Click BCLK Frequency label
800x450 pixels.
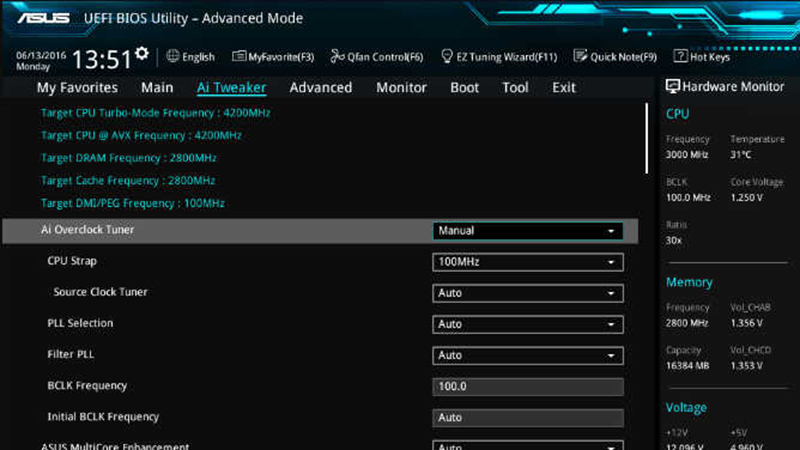(87, 386)
